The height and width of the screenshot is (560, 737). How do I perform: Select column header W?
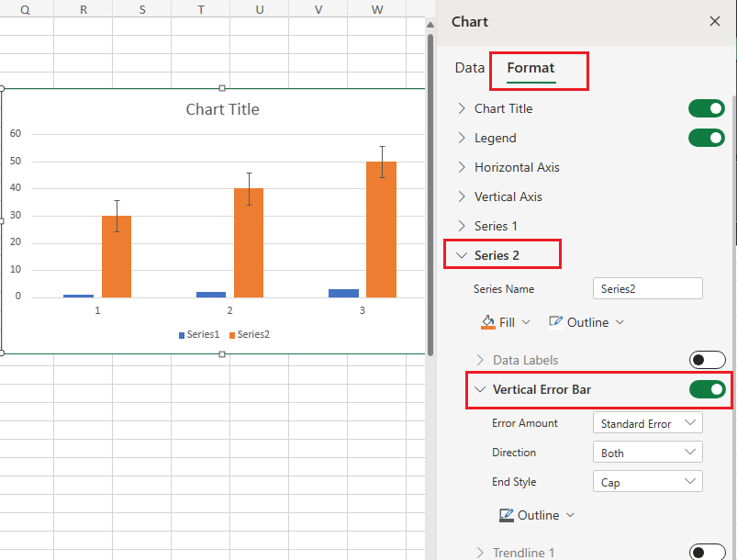377,9
